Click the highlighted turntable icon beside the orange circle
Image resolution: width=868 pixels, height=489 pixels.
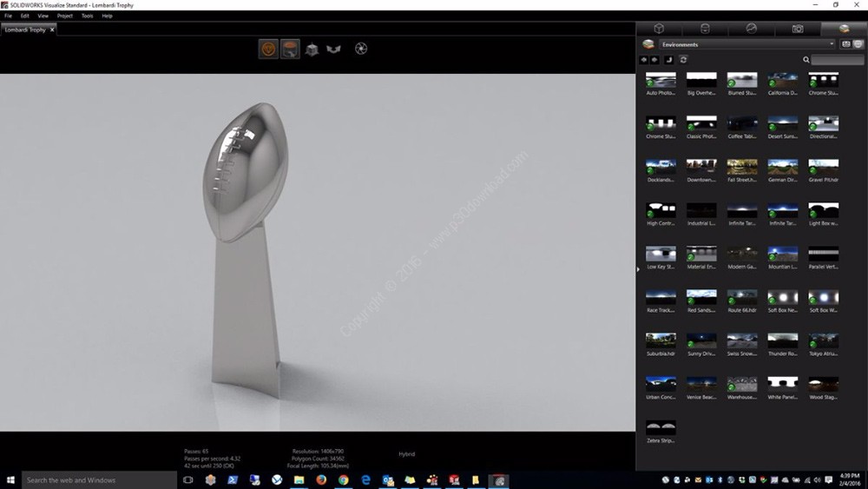pyautogui.click(x=290, y=49)
